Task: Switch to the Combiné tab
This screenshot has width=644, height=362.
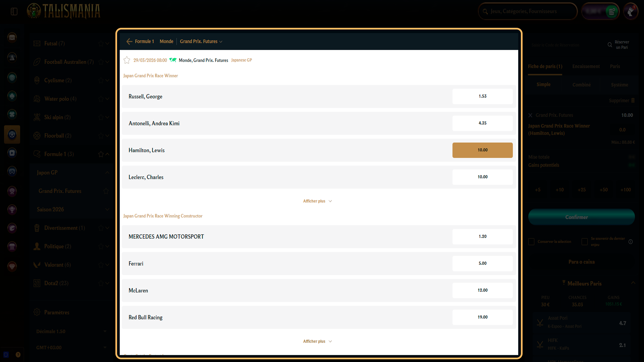Action: click(x=581, y=84)
